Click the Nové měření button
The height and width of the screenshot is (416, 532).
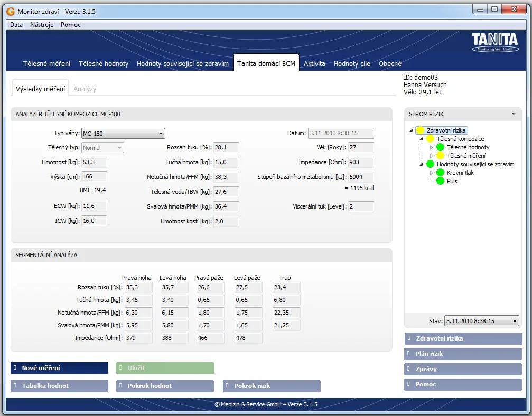tap(59, 368)
